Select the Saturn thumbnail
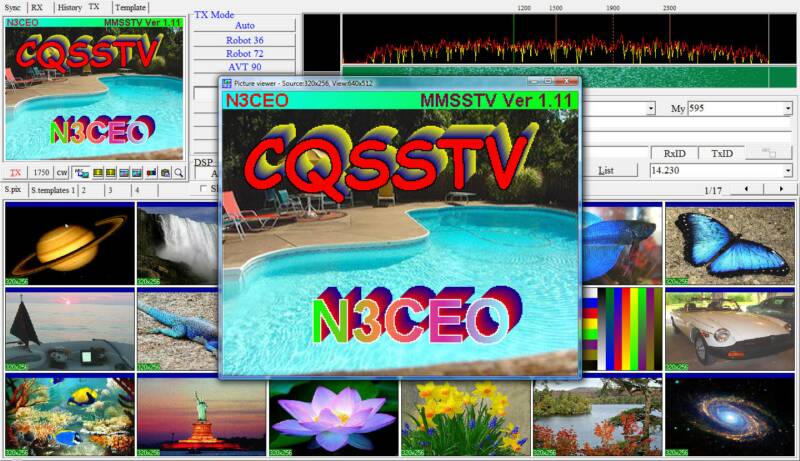The height and width of the screenshot is (461, 800). [70, 244]
